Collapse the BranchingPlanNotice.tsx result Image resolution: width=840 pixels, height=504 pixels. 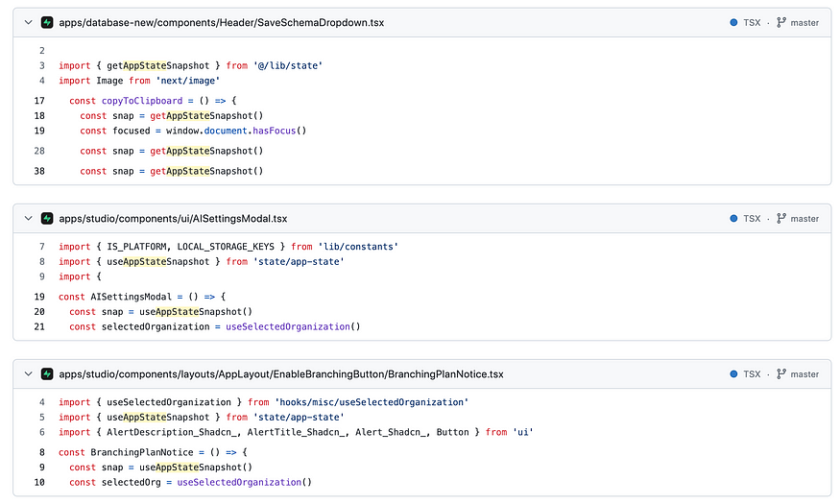coord(29,373)
